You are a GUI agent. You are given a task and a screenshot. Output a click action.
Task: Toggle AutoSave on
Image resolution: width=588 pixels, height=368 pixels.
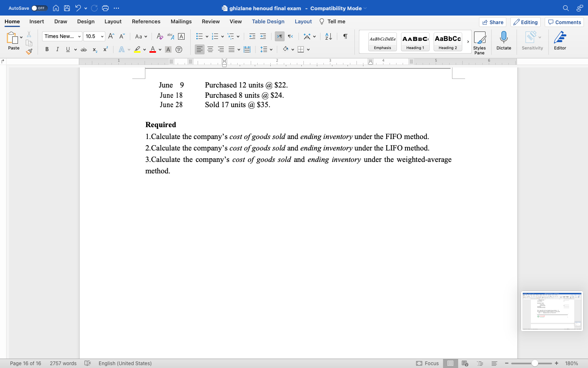[x=38, y=8]
